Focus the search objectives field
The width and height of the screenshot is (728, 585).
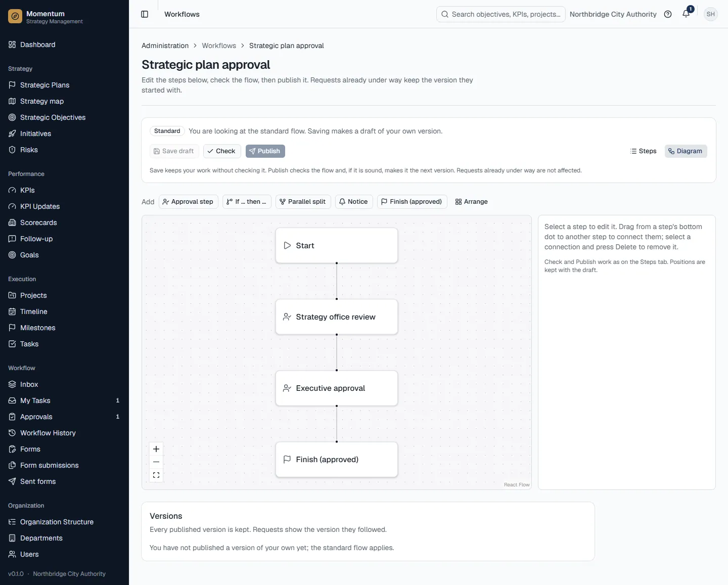pos(500,14)
